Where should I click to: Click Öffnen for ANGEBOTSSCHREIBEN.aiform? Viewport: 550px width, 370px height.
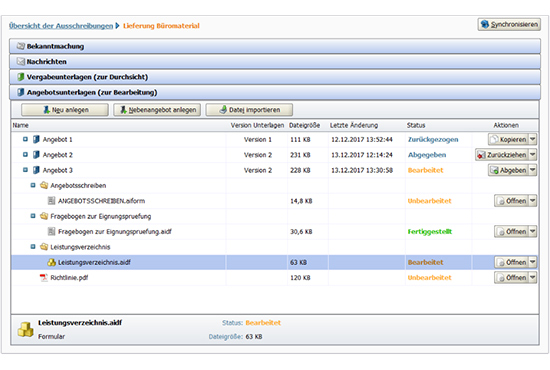(x=511, y=201)
